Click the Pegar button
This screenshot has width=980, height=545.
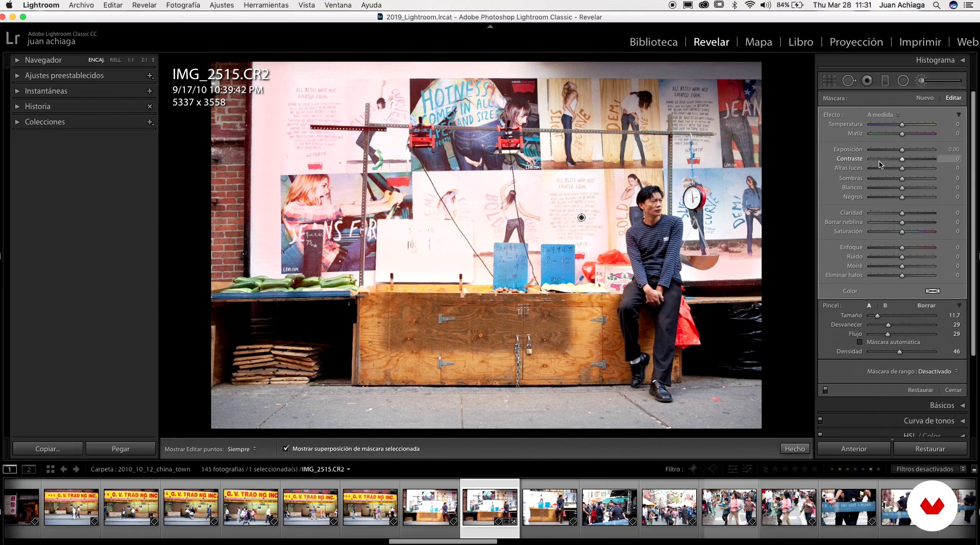(120, 449)
